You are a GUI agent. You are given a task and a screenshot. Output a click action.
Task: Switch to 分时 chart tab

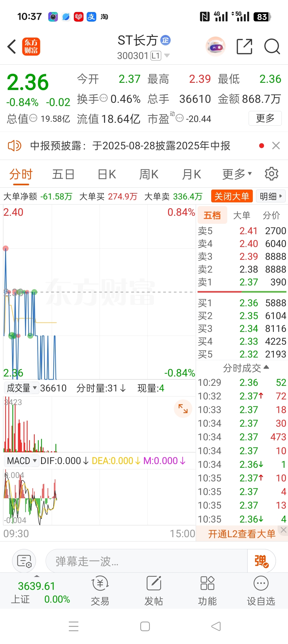click(21, 174)
